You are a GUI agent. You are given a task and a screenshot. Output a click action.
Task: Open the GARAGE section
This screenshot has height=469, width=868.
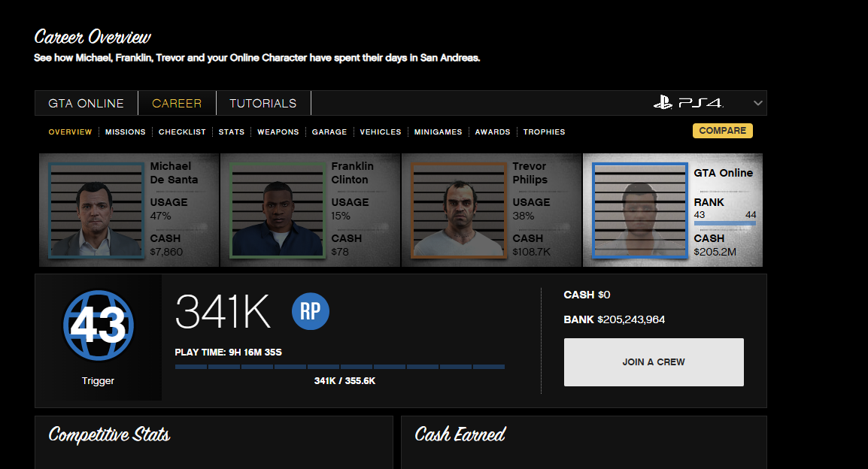click(329, 132)
